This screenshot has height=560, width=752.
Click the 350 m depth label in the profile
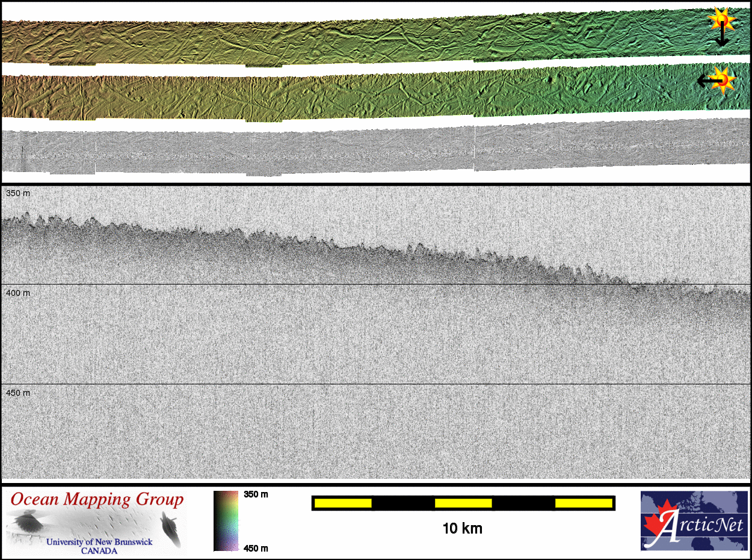tap(17, 193)
